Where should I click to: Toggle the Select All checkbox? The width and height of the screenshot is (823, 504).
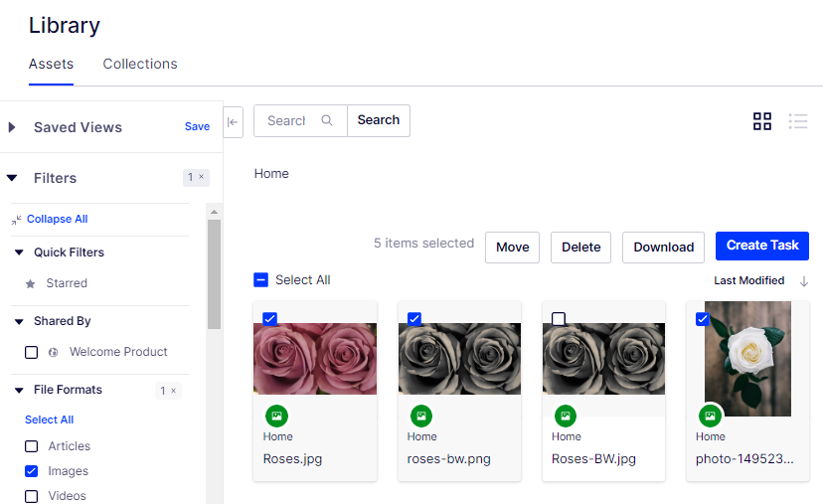coord(260,279)
